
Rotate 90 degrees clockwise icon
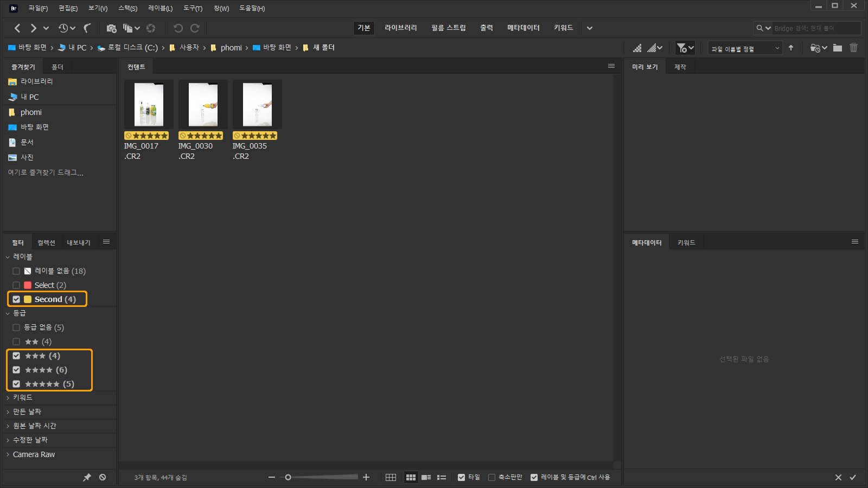pos(195,28)
